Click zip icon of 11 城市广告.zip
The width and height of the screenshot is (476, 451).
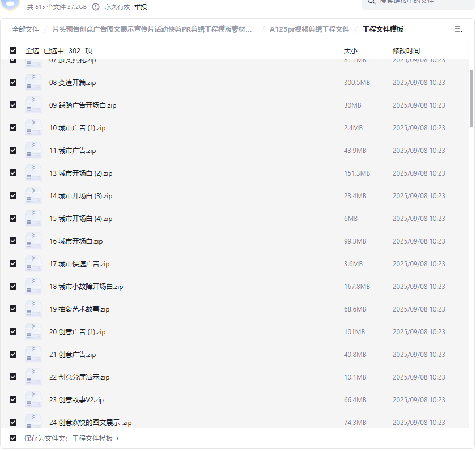pyautogui.click(x=33, y=150)
